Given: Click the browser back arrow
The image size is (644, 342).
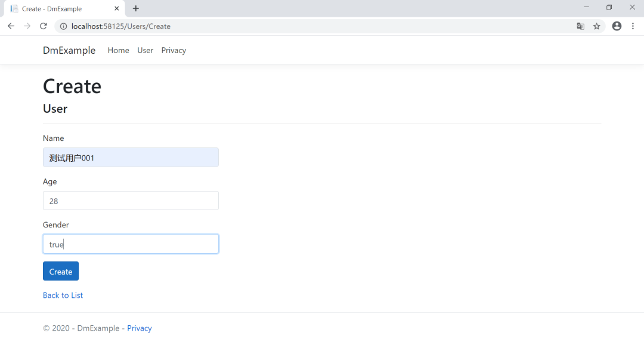Looking at the screenshot, I should (x=11, y=26).
